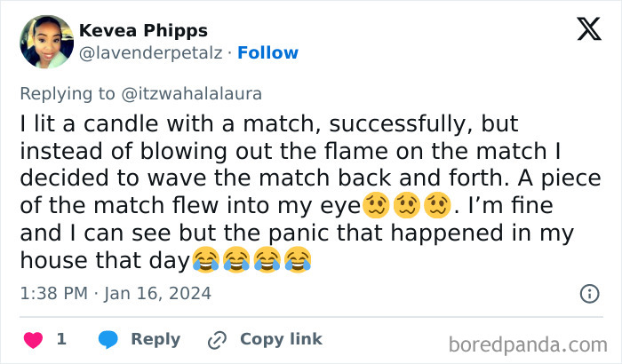Open Kevea Phipps' profile picture
The height and width of the screenshot is (364, 622).
click(45, 42)
